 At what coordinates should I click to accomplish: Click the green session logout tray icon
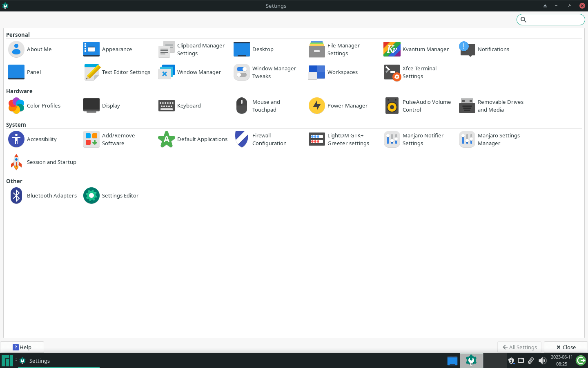pyautogui.click(x=581, y=361)
